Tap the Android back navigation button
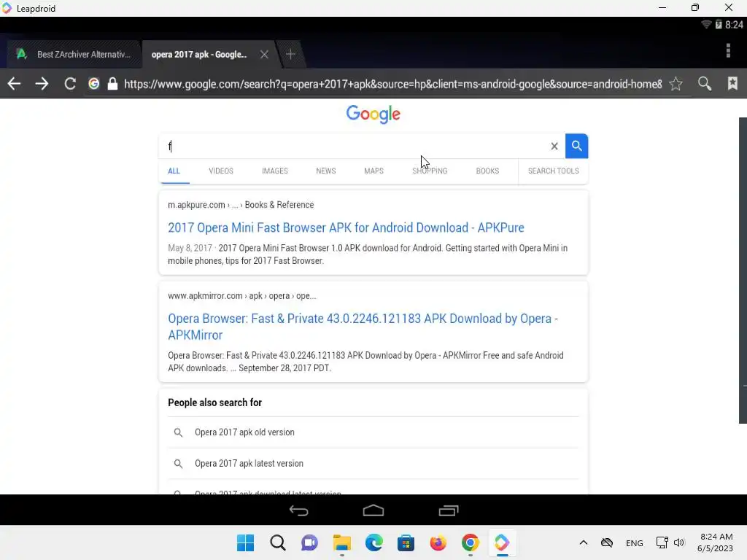Screen dimensions: 747x560 pyautogui.click(x=298, y=510)
